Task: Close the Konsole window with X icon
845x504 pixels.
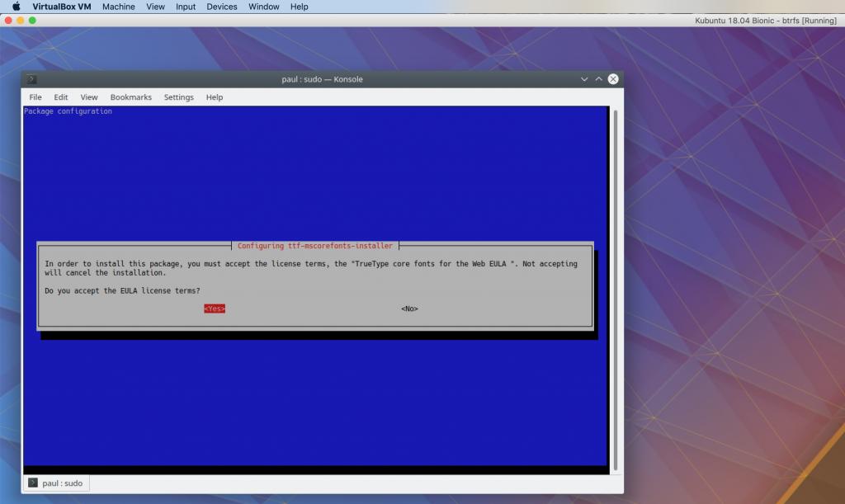Action: tap(613, 79)
